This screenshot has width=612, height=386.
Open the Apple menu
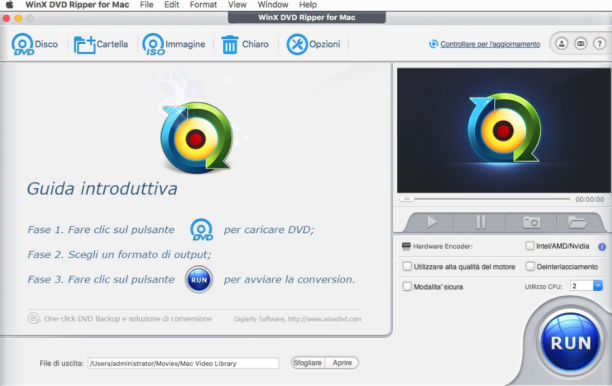(9, 5)
